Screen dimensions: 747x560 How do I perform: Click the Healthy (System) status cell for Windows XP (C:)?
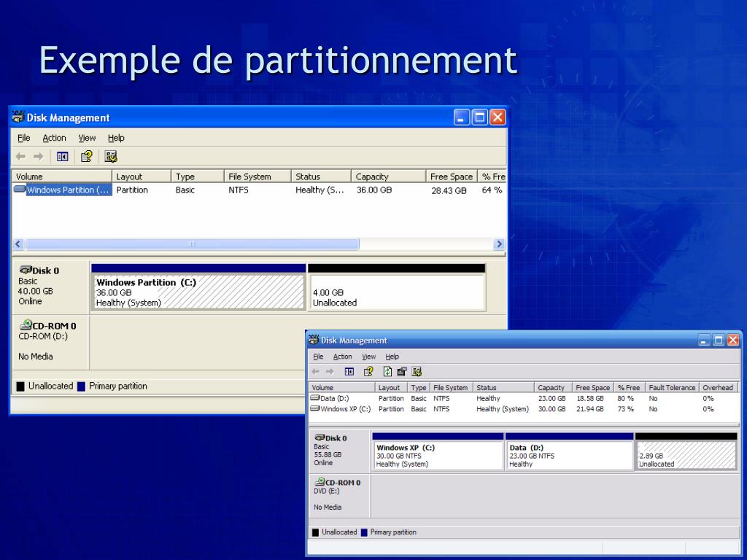tap(503, 409)
